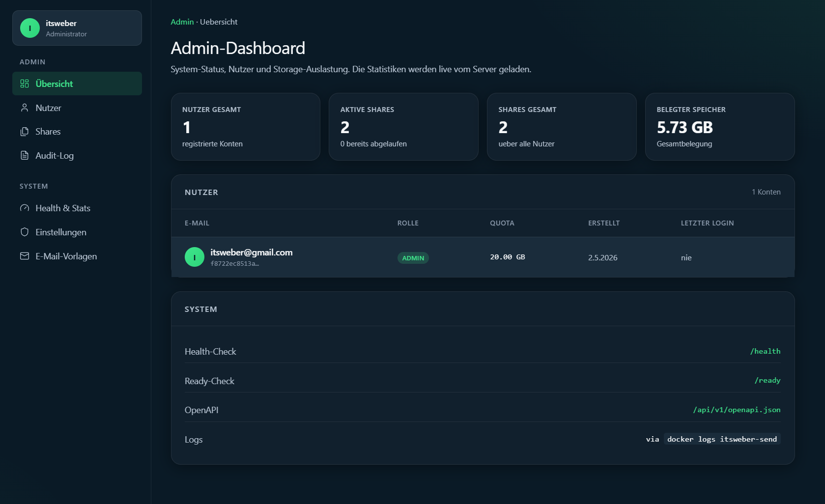Open the Übersicht menu item

(x=77, y=84)
